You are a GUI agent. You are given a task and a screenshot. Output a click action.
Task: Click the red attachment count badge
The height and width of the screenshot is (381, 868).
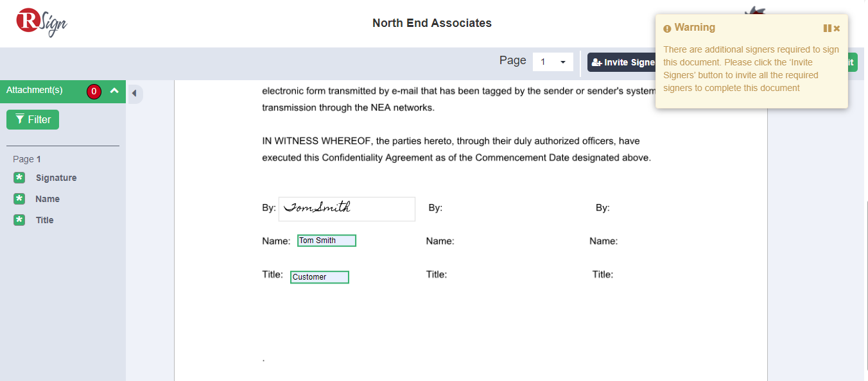tap(94, 92)
